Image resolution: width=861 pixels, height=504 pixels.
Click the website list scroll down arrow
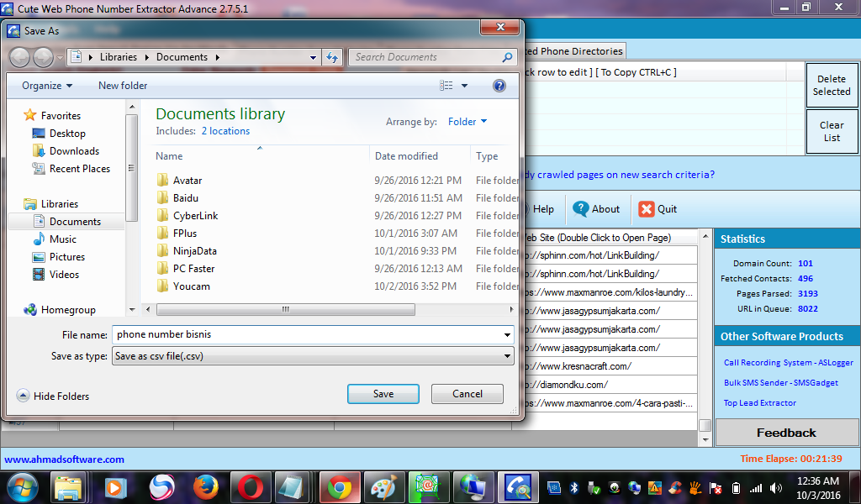705,440
